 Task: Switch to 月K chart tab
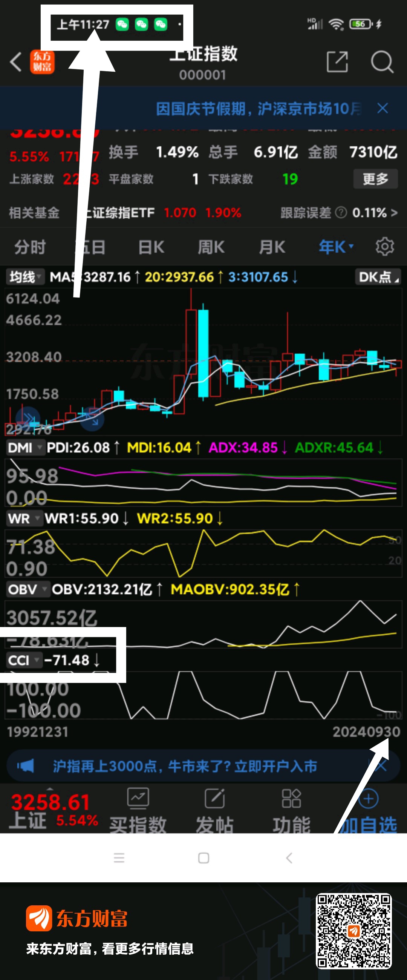[x=272, y=247]
